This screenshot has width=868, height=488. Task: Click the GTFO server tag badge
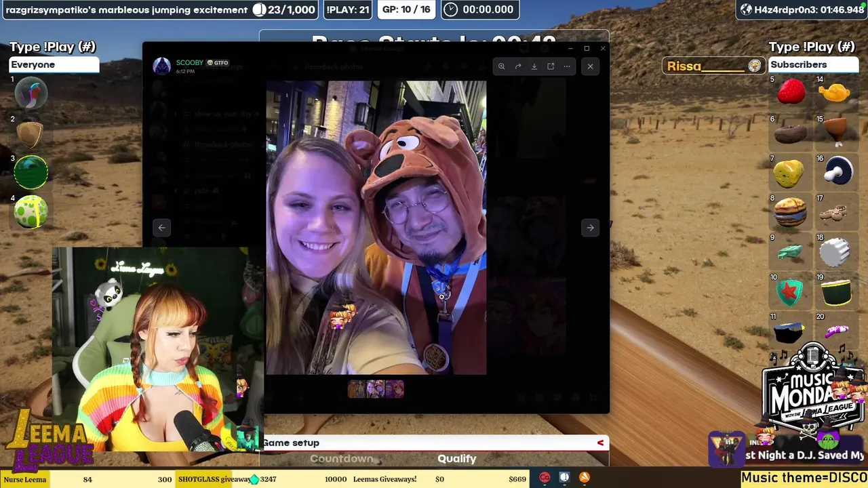pyautogui.click(x=218, y=62)
